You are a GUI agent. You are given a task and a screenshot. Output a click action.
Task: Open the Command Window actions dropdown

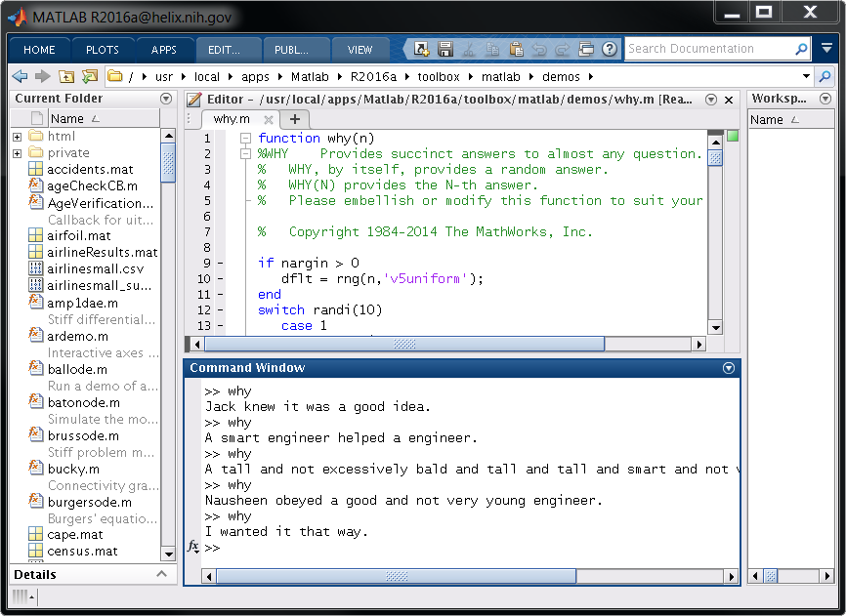coord(728,368)
